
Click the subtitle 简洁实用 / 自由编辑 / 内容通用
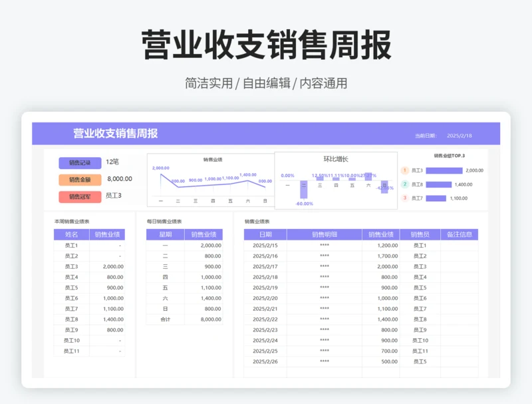(267, 83)
